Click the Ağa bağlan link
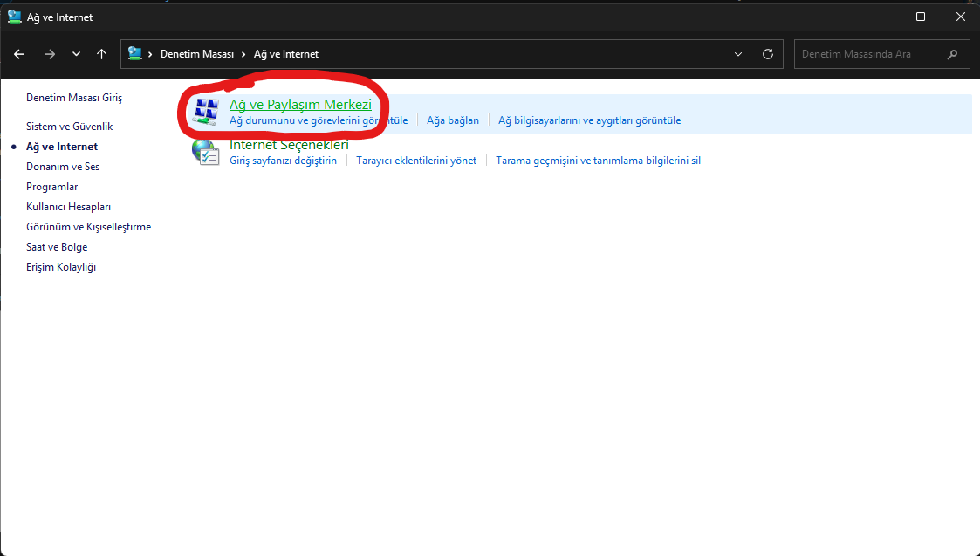980x556 pixels. 453,120
